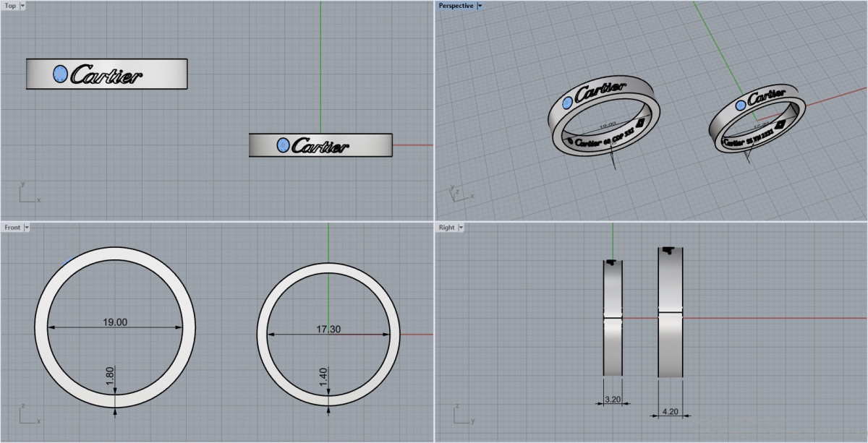Click the 1.80 thickness dimension label
Screen dimensions: 868x443
point(110,377)
